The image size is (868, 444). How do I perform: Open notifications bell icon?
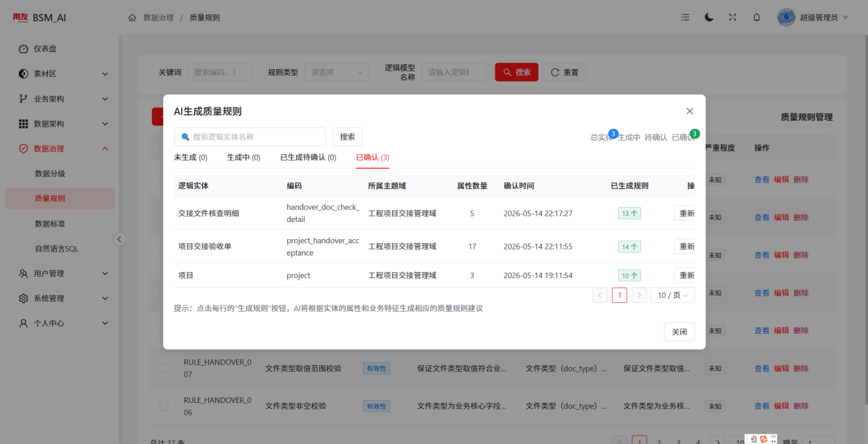point(756,17)
